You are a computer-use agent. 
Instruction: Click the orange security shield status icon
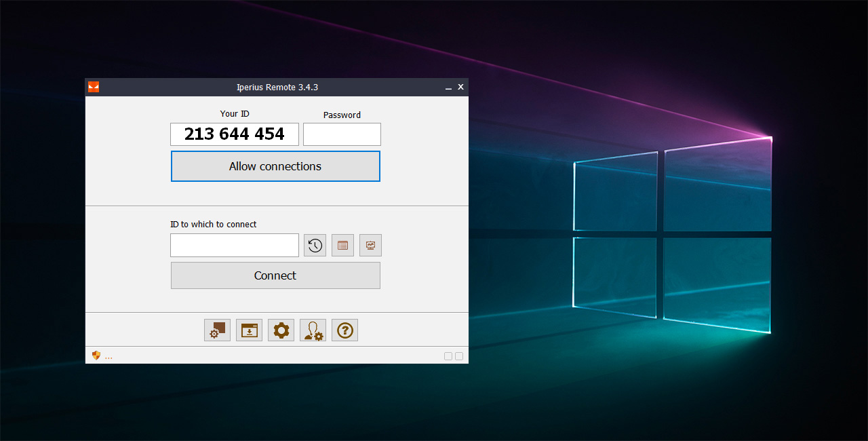point(96,356)
